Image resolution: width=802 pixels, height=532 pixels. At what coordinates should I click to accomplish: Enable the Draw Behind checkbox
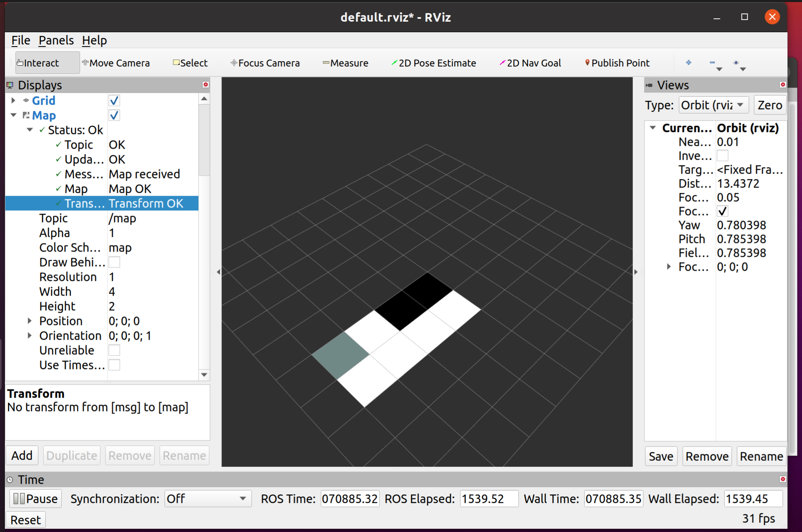coord(114,262)
